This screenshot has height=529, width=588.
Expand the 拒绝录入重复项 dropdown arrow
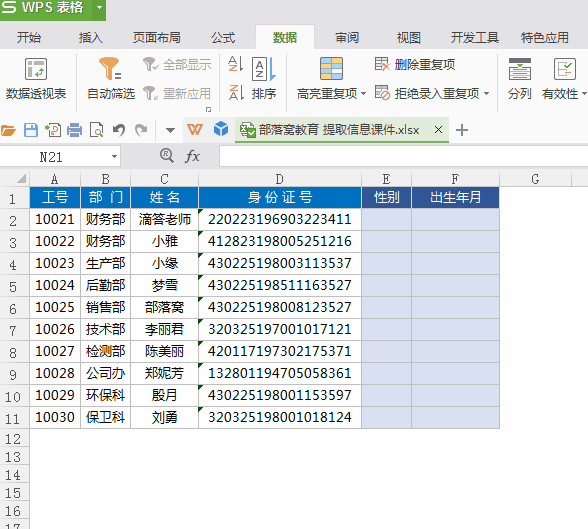[x=486, y=93]
